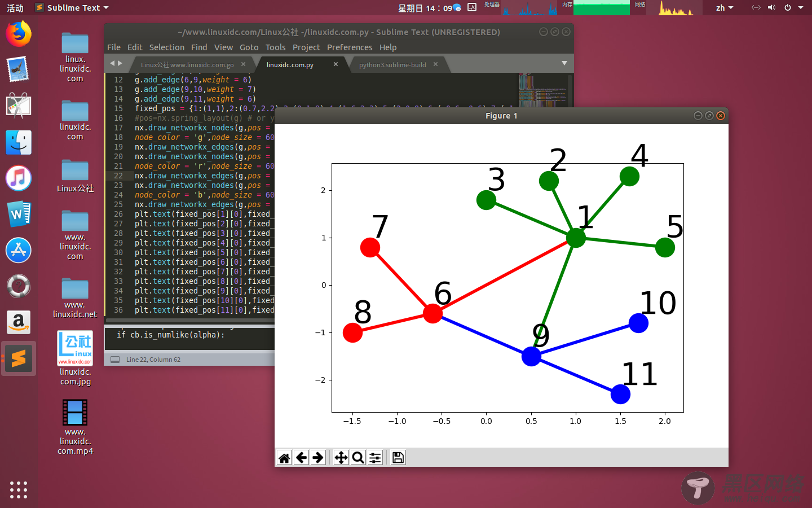The image size is (812, 508).
Task: Click the 'if cb.is_numlike(alpha):' output line
Action: pyautogui.click(x=171, y=335)
